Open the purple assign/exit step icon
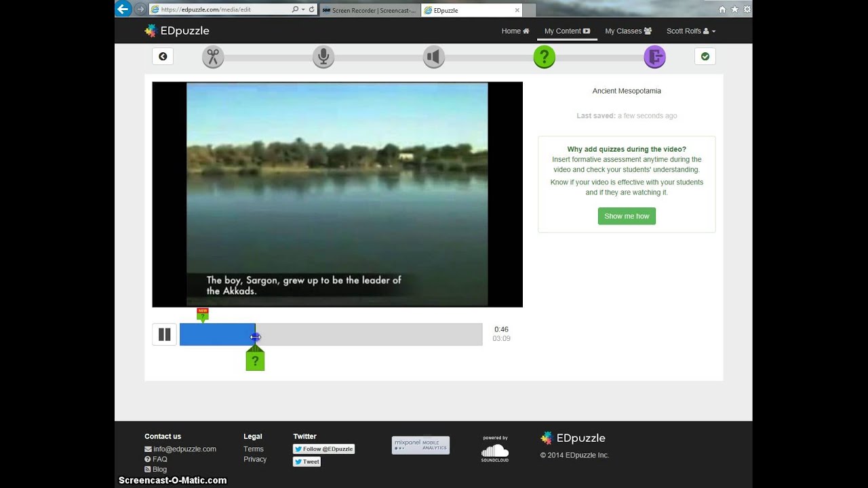 point(654,57)
